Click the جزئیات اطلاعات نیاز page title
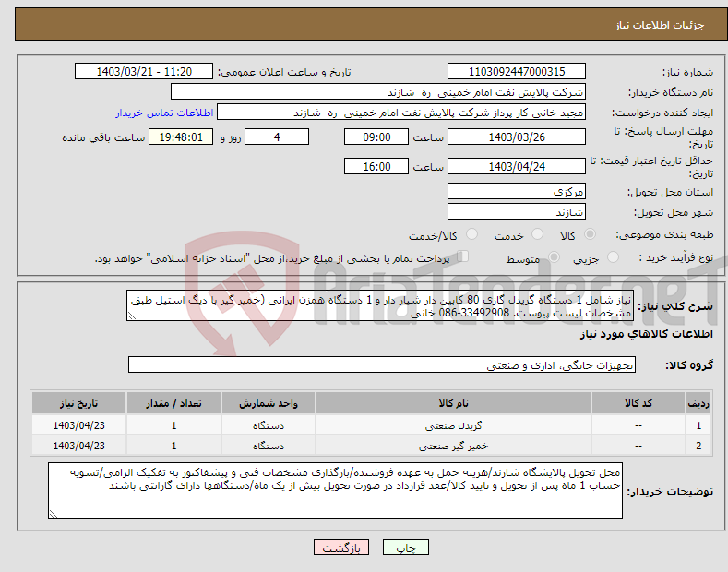728x572 pixels. (x=660, y=25)
